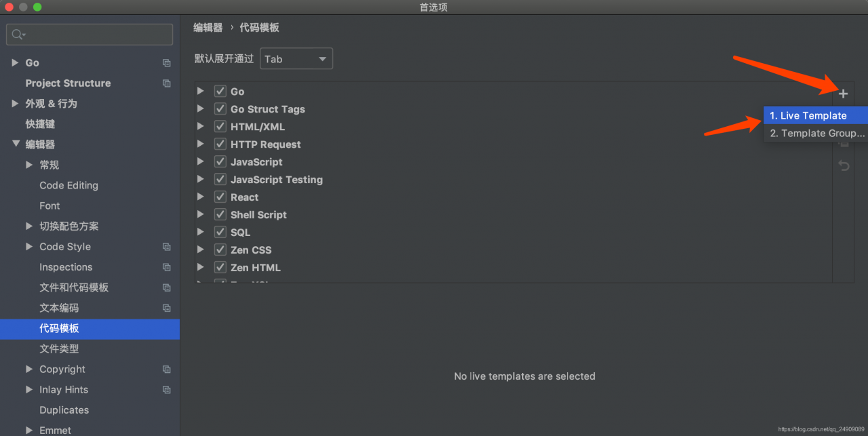Click the 编辑器 breadcrumb link
The height and width of the screenshot is (436, 868).
(x=208, y=28)
